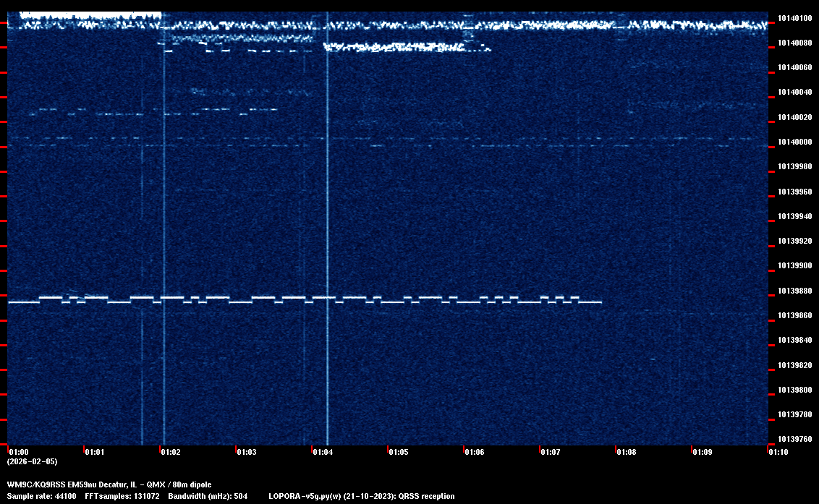Select the 10140000 frequency scale label
This screenshot has height=504, width=819.
[794, 142]
